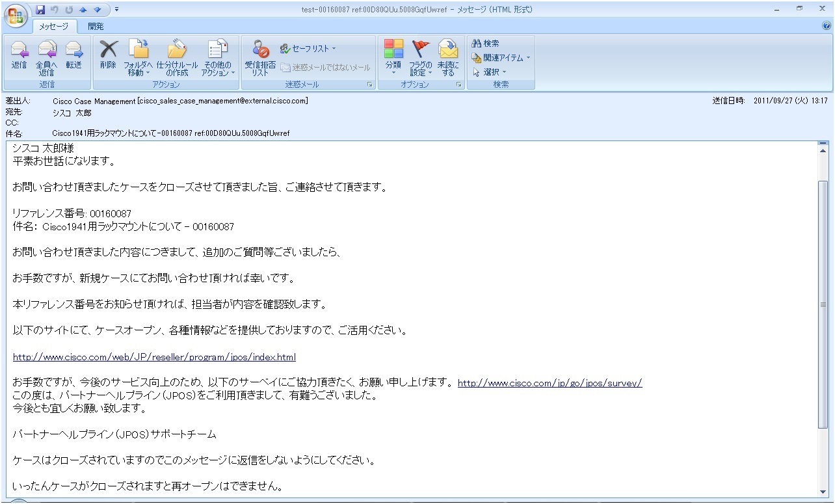Click 仕分けルールの作成 (Create Rule) icon
The height and width of the screenshot is (504, 835).
(x=176, y=57)
